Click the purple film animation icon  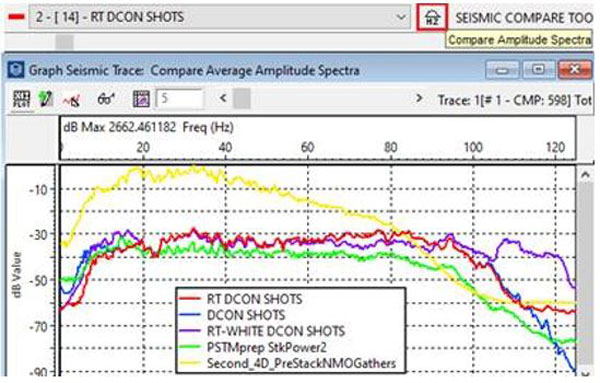141,99
